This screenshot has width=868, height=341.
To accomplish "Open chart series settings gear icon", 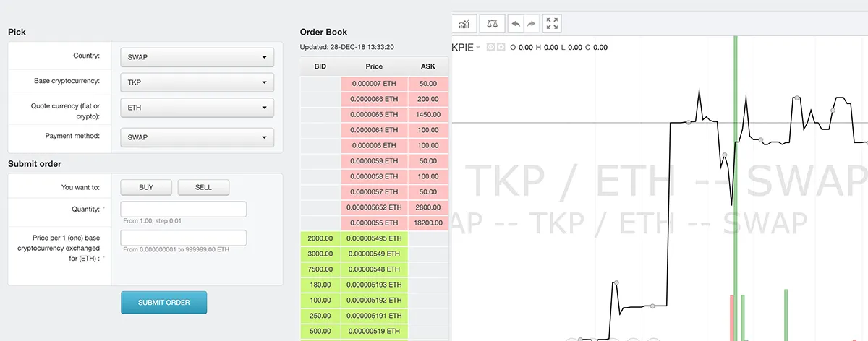I will click(500, 47).
